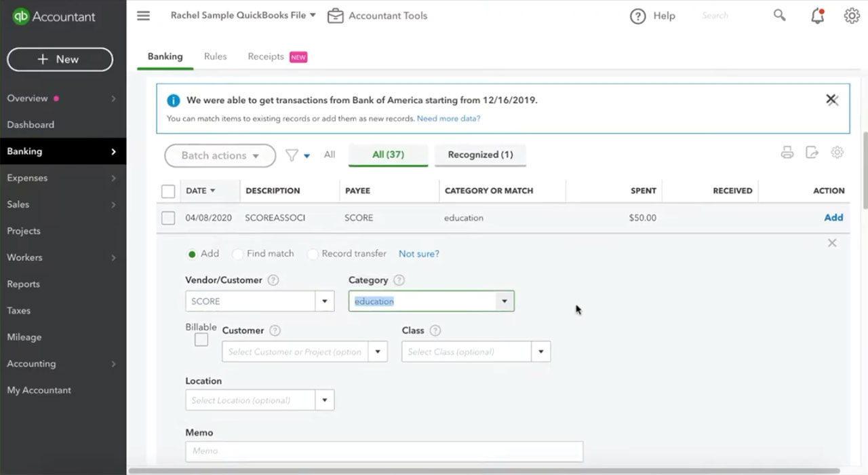Screen dimensions: 868x475
Task: Open the settings gear in top header
Action: pos(852,16)
